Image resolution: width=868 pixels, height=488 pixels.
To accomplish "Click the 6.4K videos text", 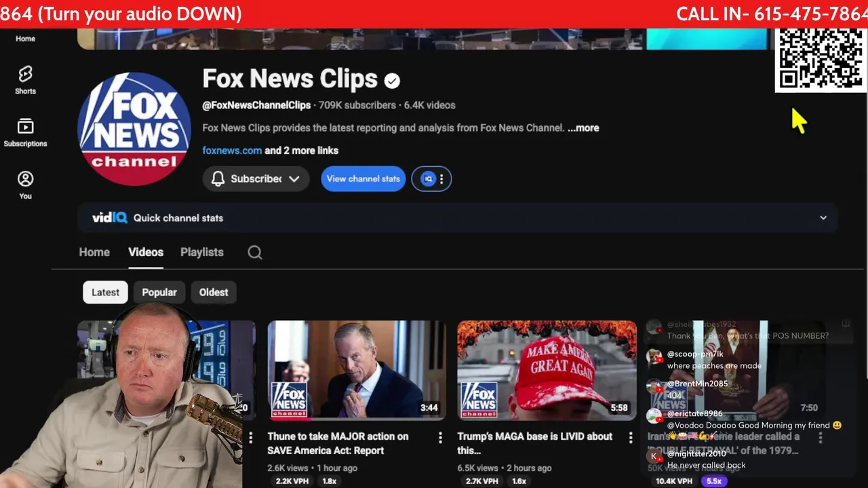I will [x=430, y=105].
